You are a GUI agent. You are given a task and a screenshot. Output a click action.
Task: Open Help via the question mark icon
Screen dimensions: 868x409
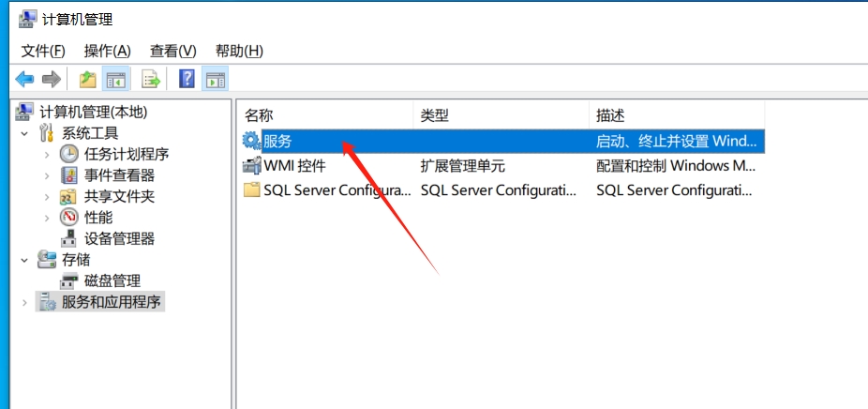(x=187, y=79)
